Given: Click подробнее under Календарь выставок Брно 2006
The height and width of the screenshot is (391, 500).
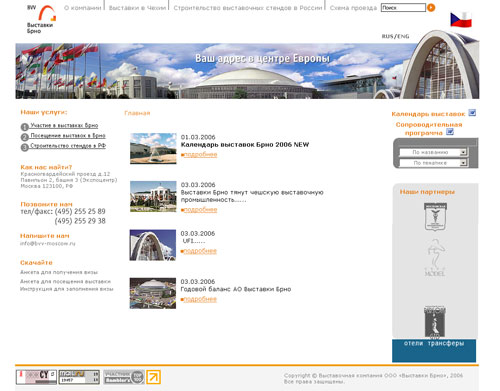Looking at the screenshot, I should [x=200, y=155].
